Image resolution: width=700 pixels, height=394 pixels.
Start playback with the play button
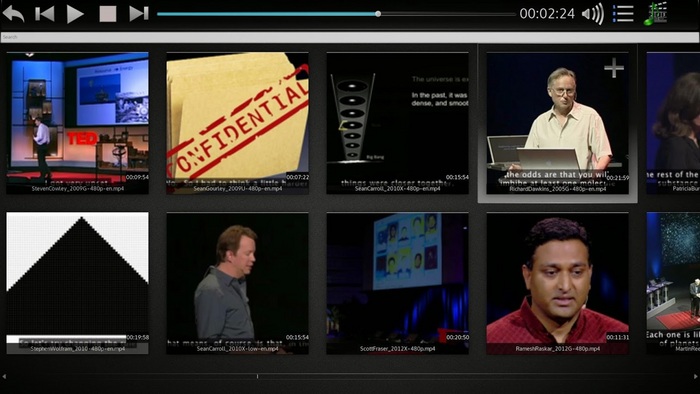[x=75, y=14]
